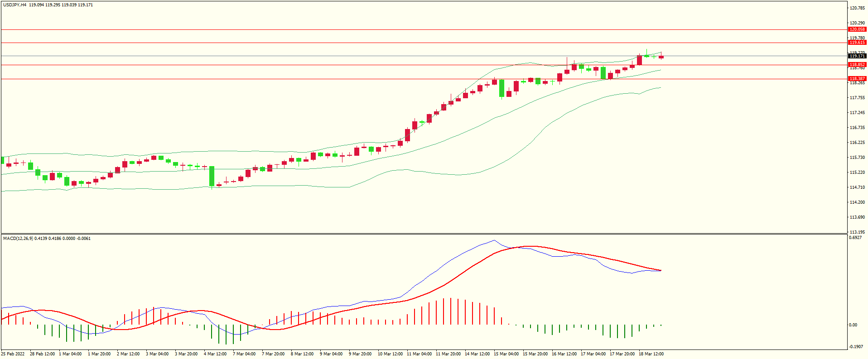
Task: Click the -0.1907 MACD scale value
Action: coord(856,347)
